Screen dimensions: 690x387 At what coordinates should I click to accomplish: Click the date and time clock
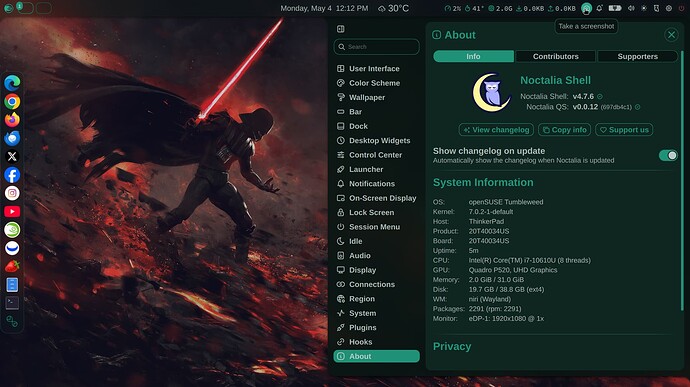pos(324,8)
